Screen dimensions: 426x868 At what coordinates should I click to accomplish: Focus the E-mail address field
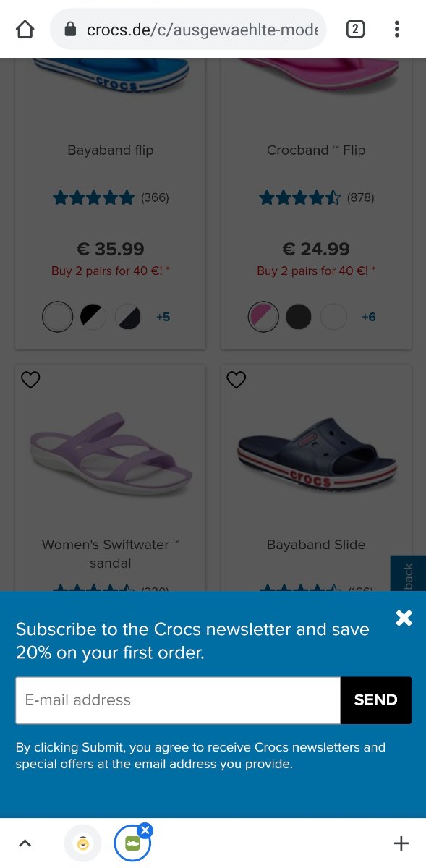coord(178,700)
